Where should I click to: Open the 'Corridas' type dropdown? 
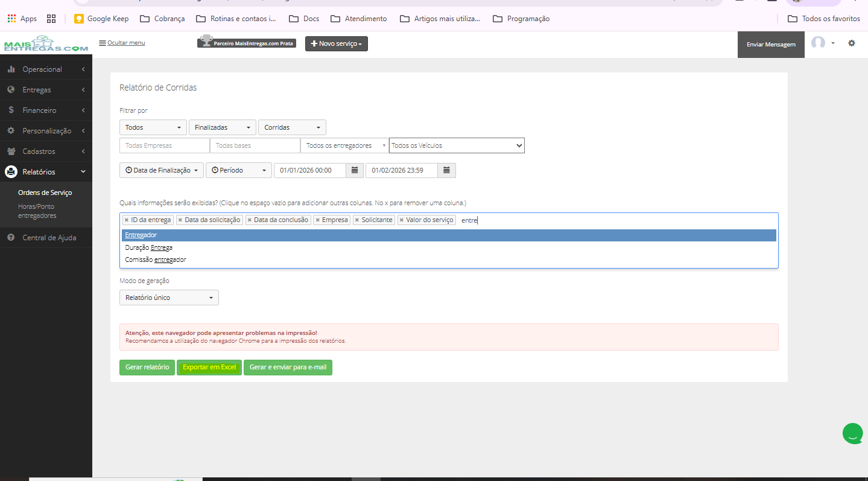[x=292, y=128]
